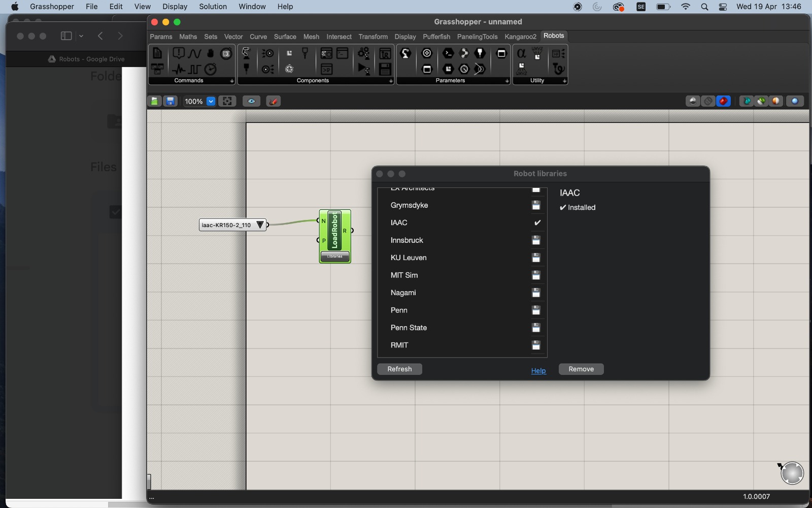Activate the red sketch pencil tool

[273, 101]
